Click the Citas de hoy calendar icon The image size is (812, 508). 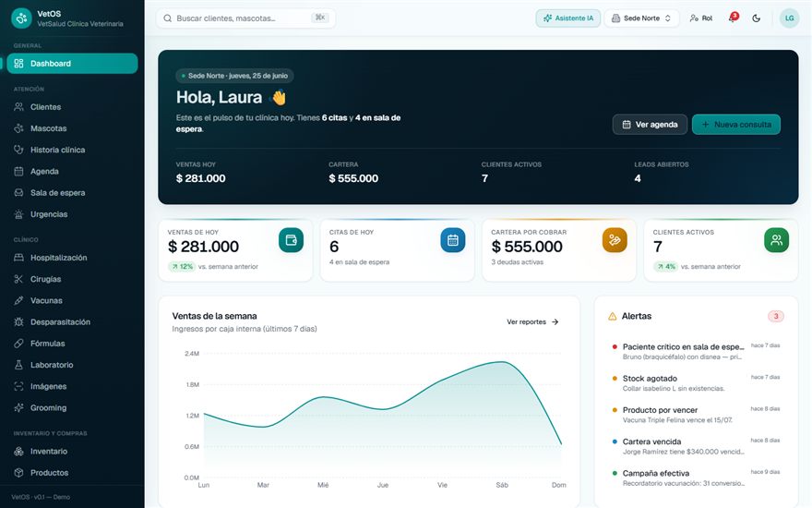pos(453,240)
